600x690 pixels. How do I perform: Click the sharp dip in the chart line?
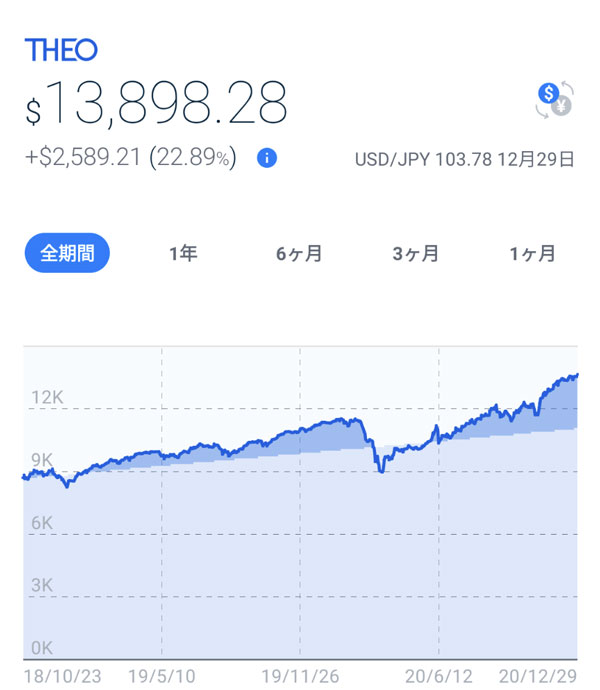coord(381,468)
